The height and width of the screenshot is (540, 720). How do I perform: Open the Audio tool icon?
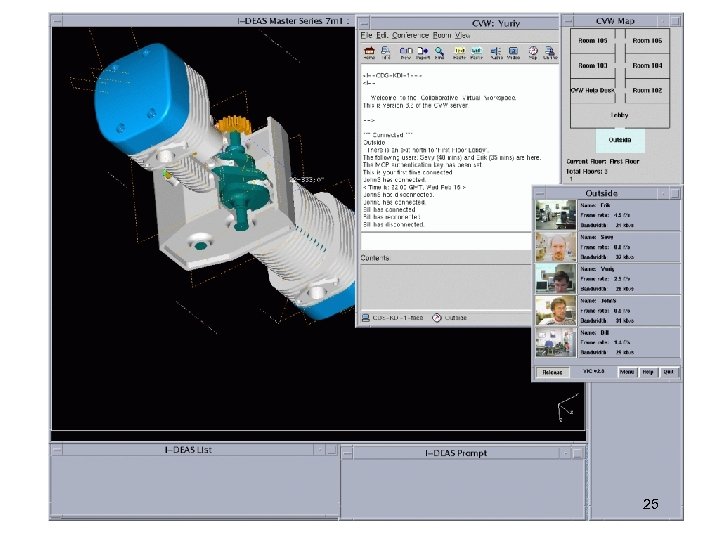coord(496,52)
